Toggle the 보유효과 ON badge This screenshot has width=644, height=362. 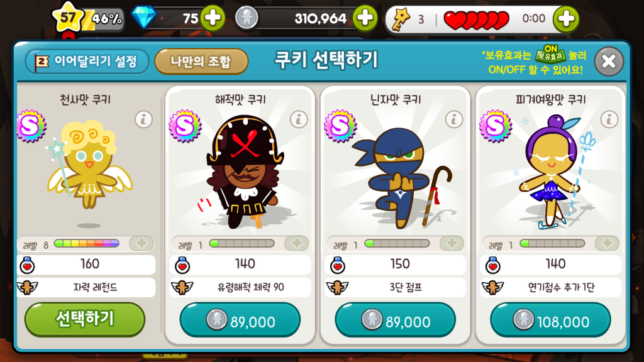[x=550, y=54]
